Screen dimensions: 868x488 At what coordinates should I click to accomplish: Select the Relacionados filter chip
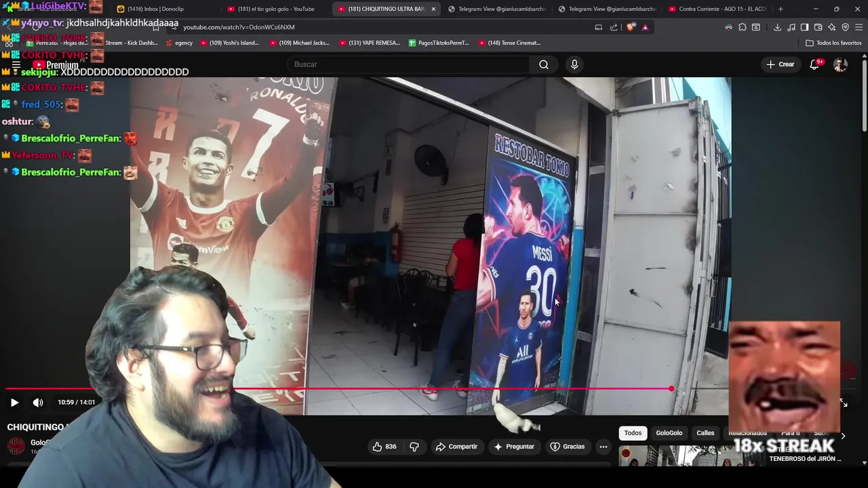(747, 433)
